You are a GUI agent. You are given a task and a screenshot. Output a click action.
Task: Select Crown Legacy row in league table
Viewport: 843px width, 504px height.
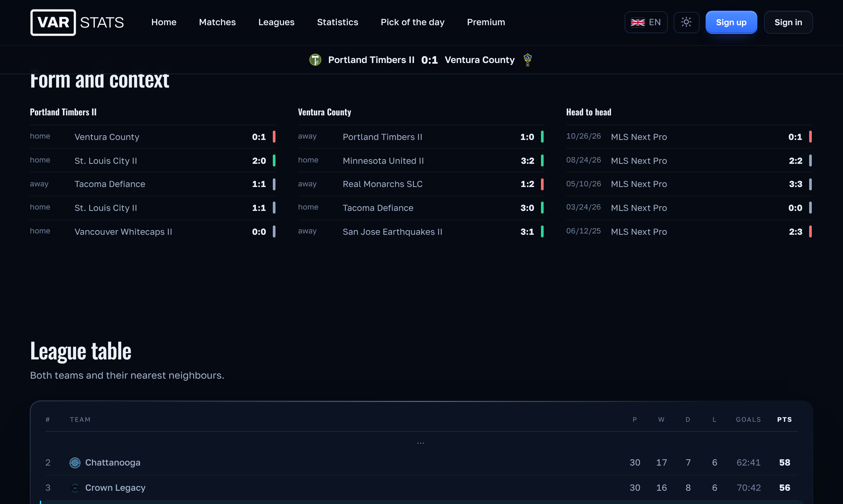(x=421, y=488)
